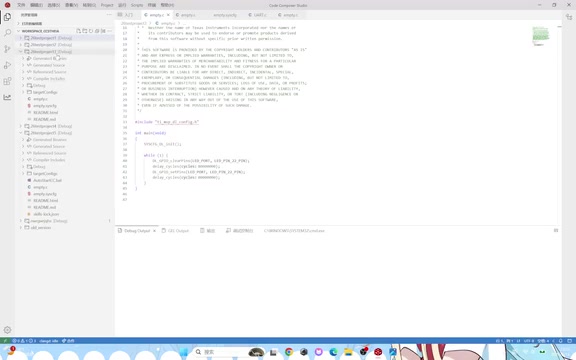Viewport: 576px width, 360px height.
Task: Open AutoStartCC.bat in the project tree
Action: pos(47,180)
